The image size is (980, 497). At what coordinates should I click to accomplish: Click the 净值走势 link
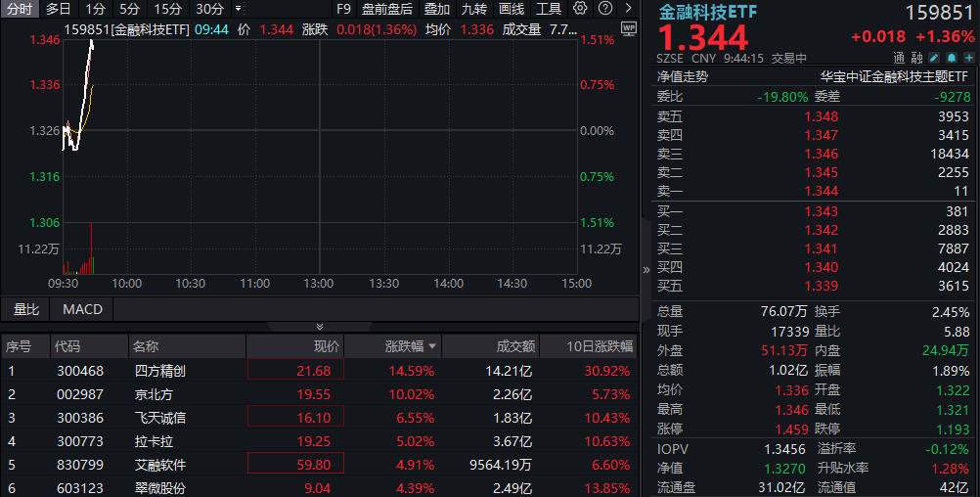[683, 77]
